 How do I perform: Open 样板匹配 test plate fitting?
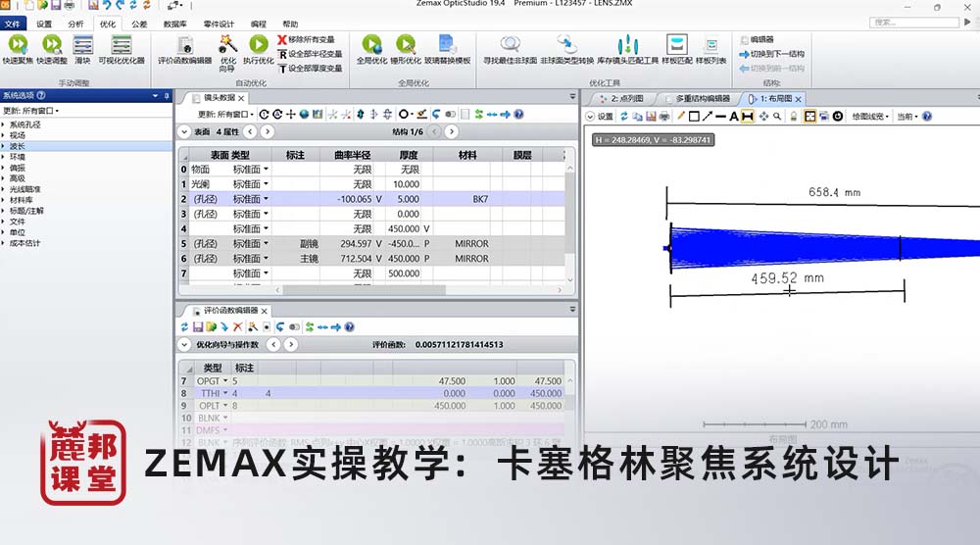(x=677, y=49)
